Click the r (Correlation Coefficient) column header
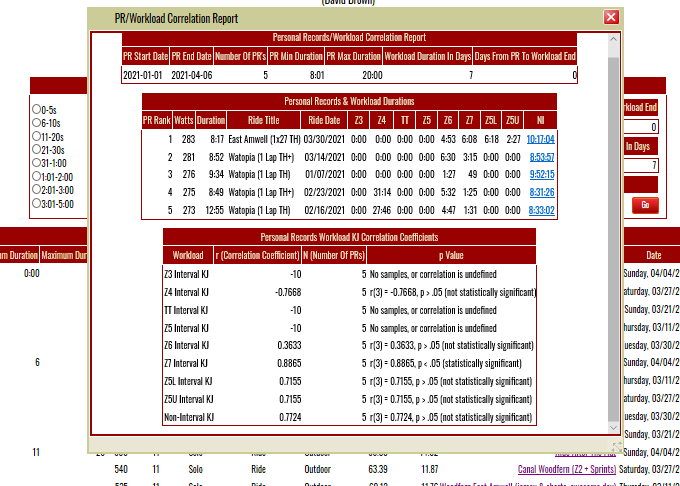 258,255
